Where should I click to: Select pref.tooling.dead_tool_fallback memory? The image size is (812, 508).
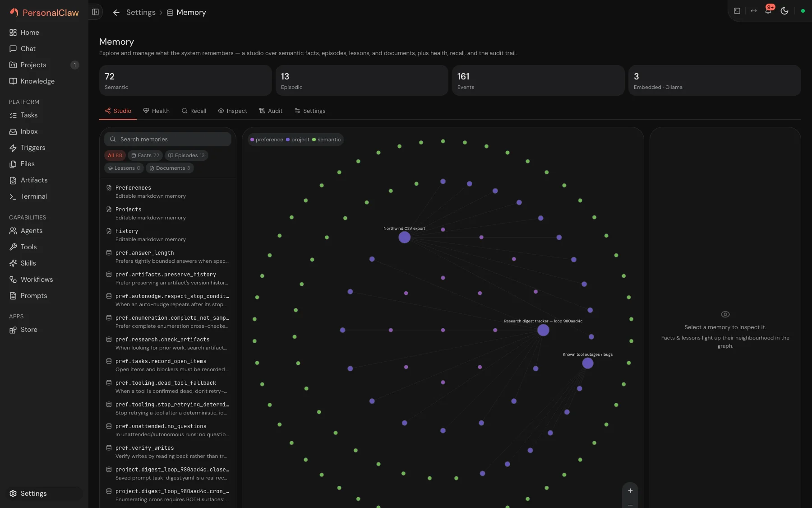click(168, 387)
